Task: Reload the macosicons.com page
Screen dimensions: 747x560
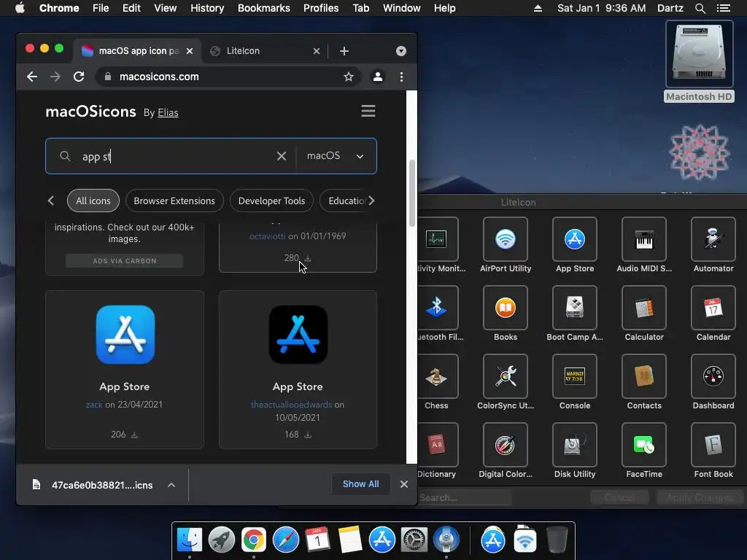Action: (x=79, y=77)
